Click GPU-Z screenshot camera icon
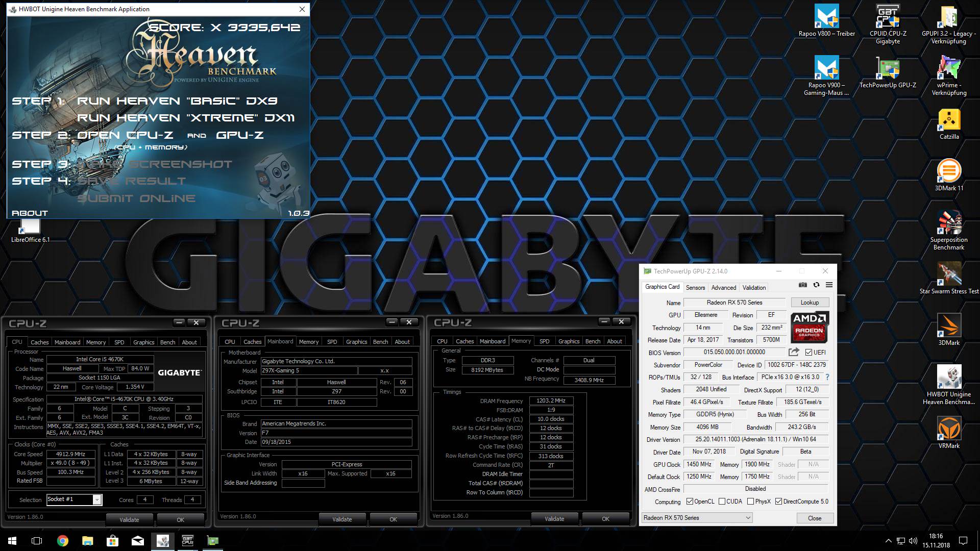Viewport: 980px width, 551px height. [x=803, y=285]
